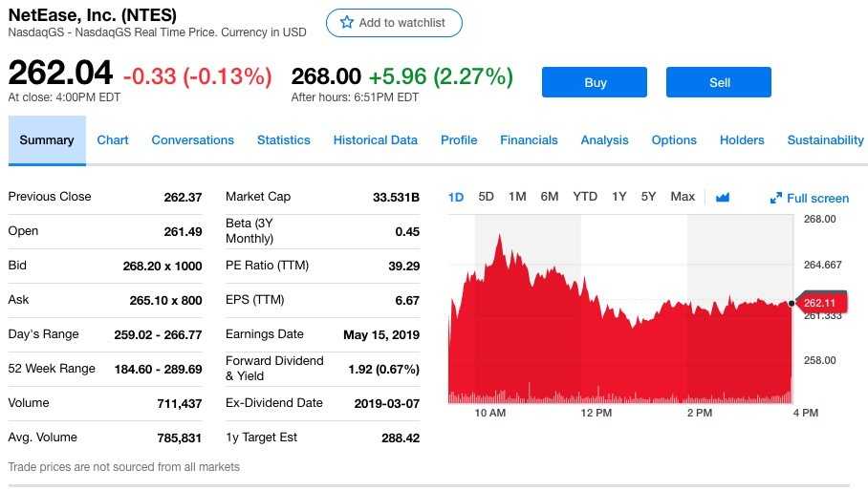Open the Historical Data tab
The width and height of the screenshot is (868, 491).
[x=376, y=140]
